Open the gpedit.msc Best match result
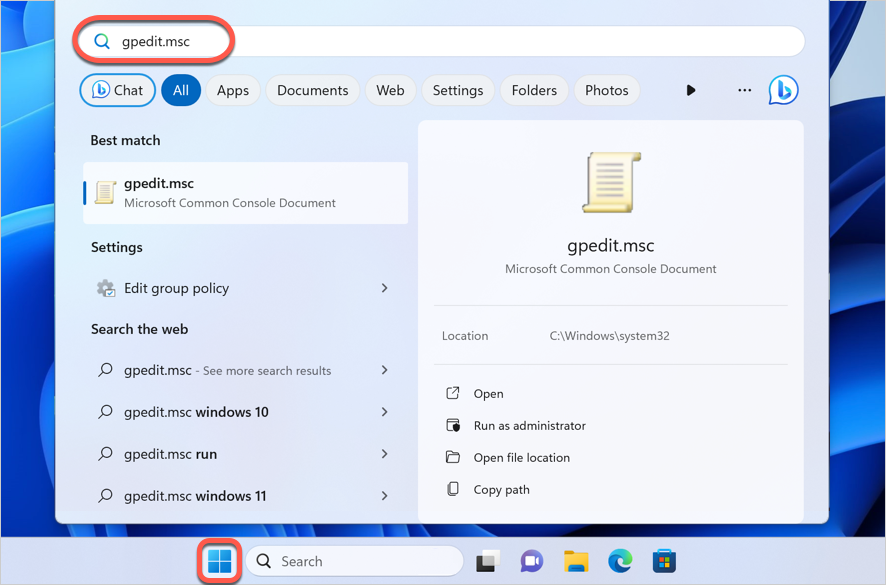The height and width of the screenshot is (585, 886). point(245,193)
